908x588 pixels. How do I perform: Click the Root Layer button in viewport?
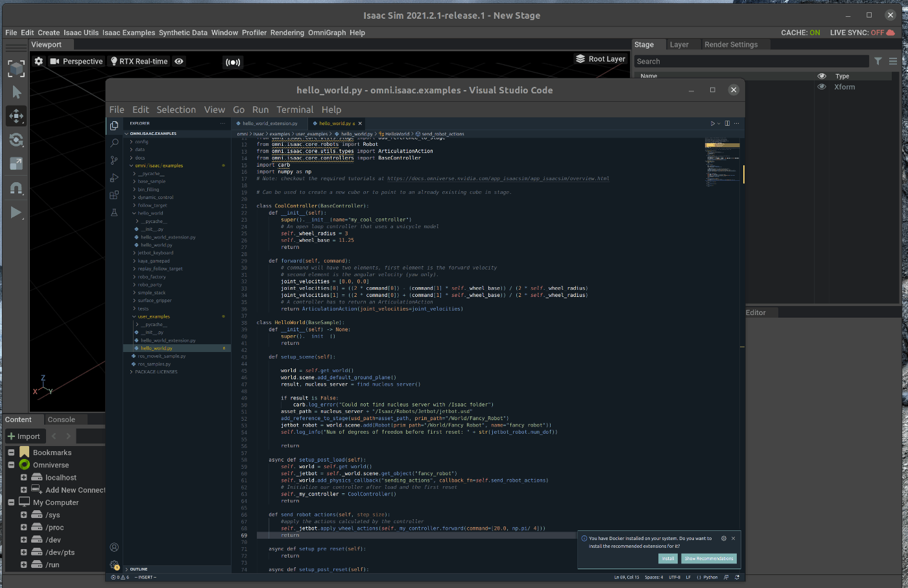coord(601,59)
